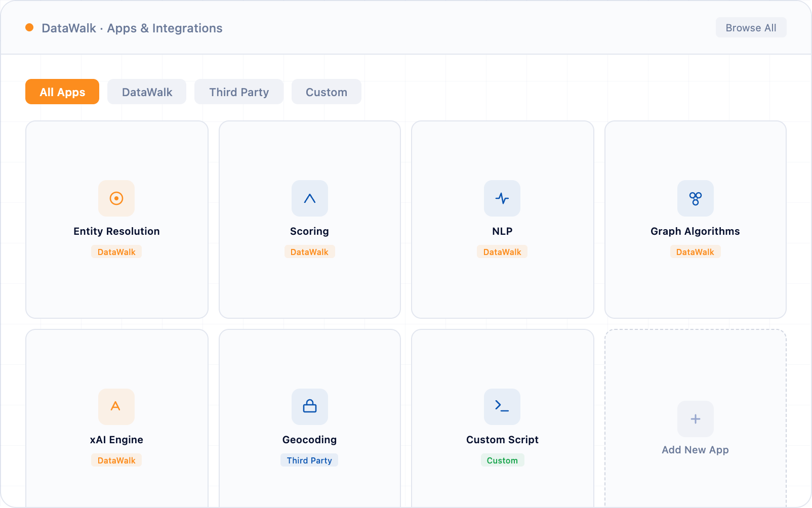This screenshot has height=508, width=812.
Task: Click the DataWalk · Apps & Integrations heading
Action: click(x=132, y=28)
